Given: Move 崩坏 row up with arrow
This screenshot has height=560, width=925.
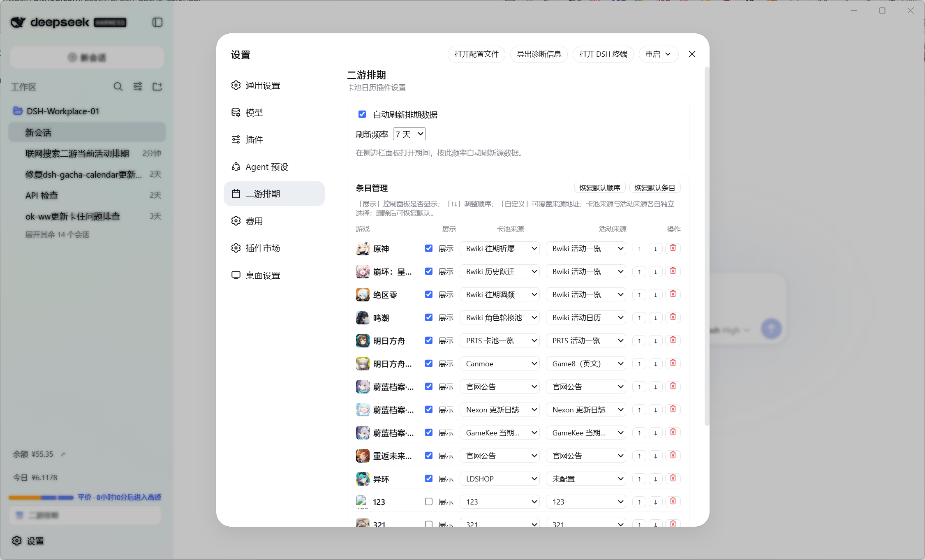Looking at the screenshot, I should pos(639,271).
